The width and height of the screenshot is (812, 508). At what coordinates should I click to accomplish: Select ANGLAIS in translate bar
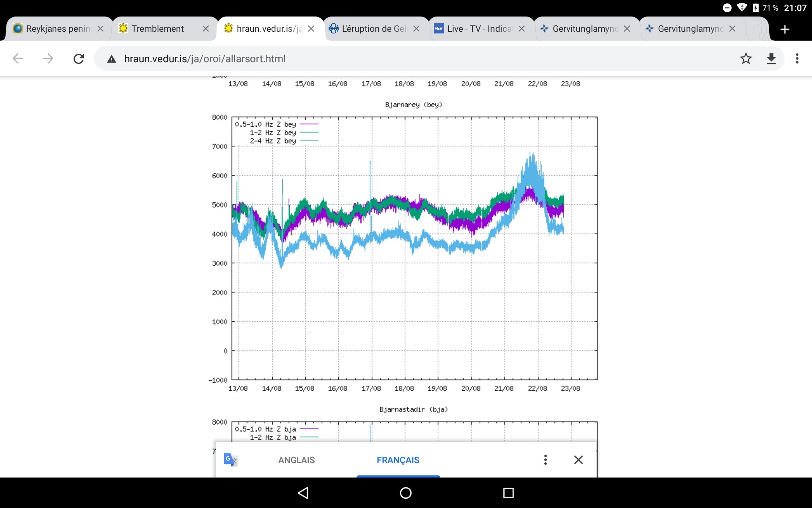[x=296, y=460]
